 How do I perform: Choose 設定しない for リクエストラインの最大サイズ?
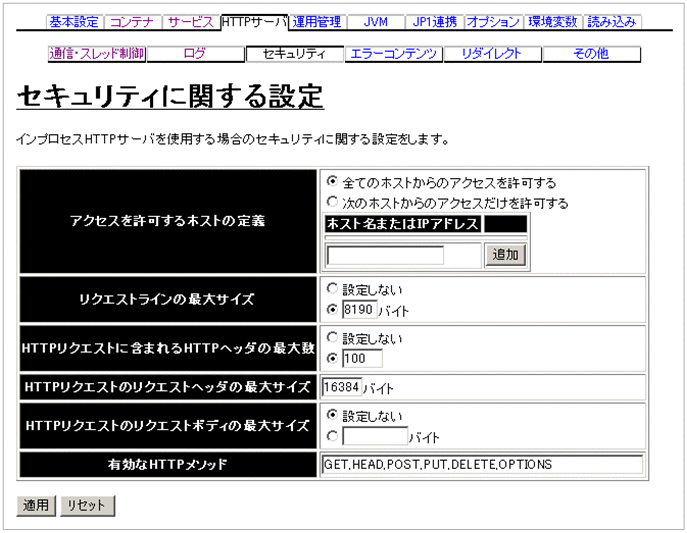coord(333,288)
